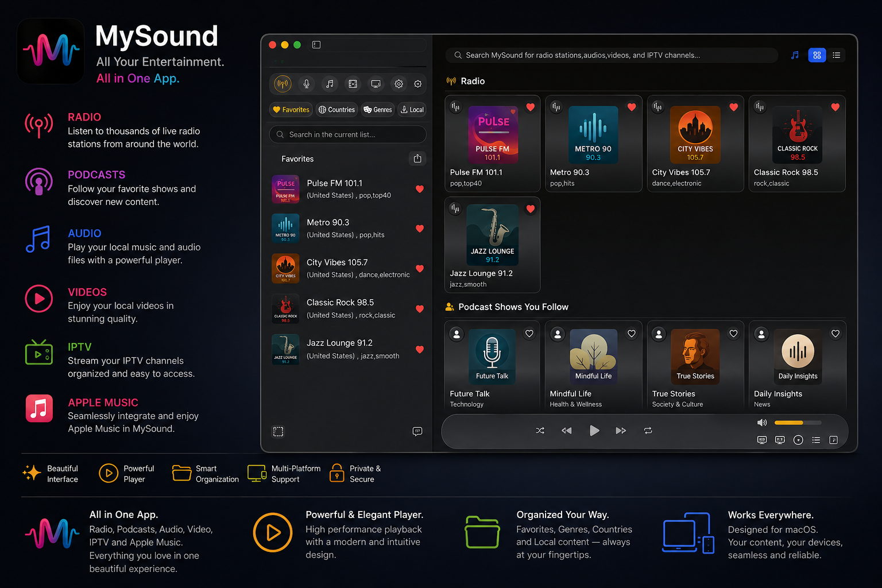This screenshot has height=588, width=882.
Task: Click the share icon next to the Favorites heading
Action: point(417,158)
